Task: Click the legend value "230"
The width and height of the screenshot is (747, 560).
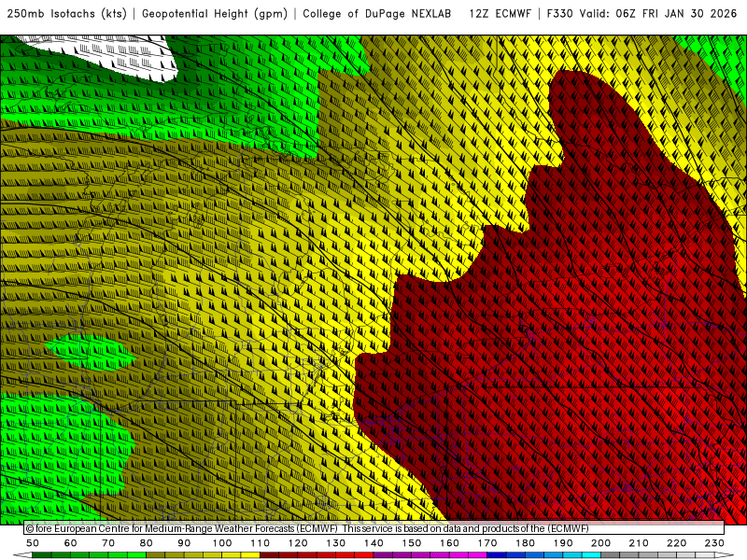Action: (714, 543)
